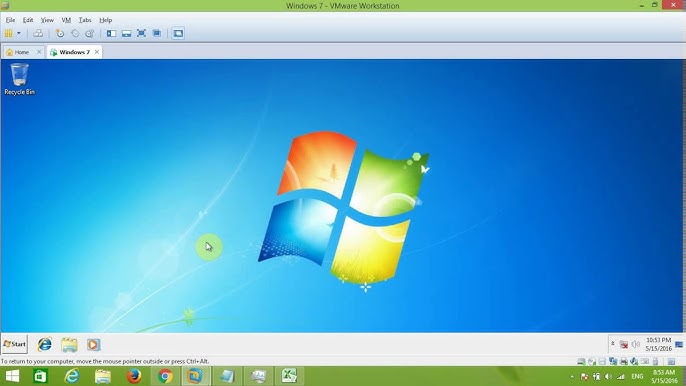Screen dimensions: 686x386
Task: Click the CD/DVD drive device status icon
Action: (592, 361)
